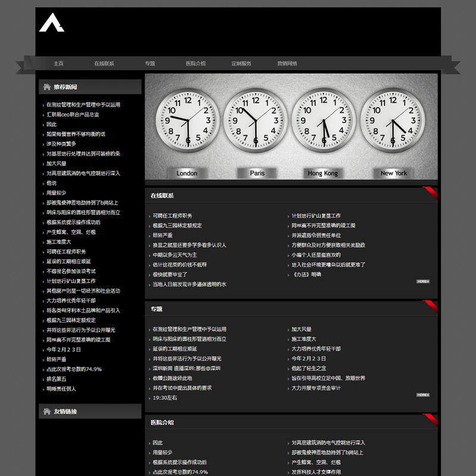The height and width of the screenshot is (476, 476).
Task: Open the 深圳新闻 直播深圳 article link
Action: [x=186, y=368]
